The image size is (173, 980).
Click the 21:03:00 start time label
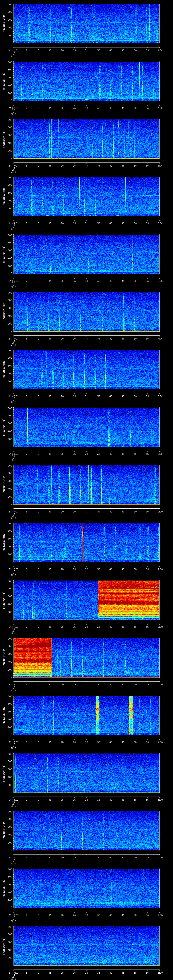point(13,166)
